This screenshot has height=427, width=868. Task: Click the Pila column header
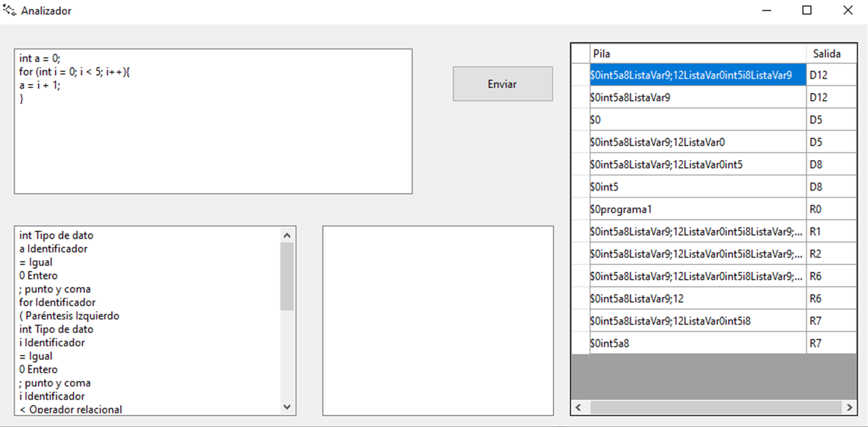696,53
